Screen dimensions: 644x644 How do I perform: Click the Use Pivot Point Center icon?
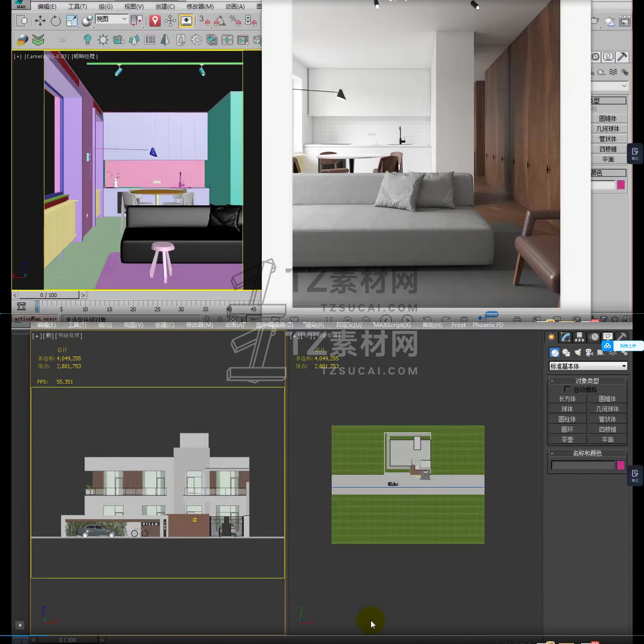[136, 21]
